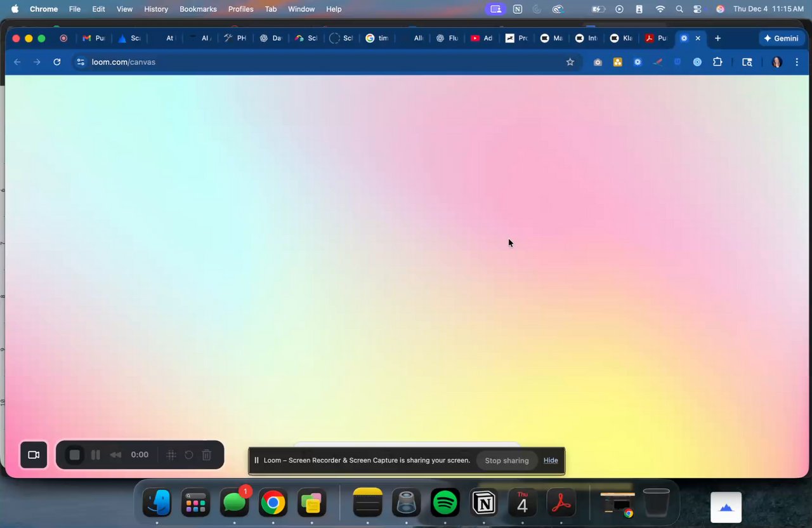Switch to the Flu tab

pyautogui.click(x=447, y=38)
